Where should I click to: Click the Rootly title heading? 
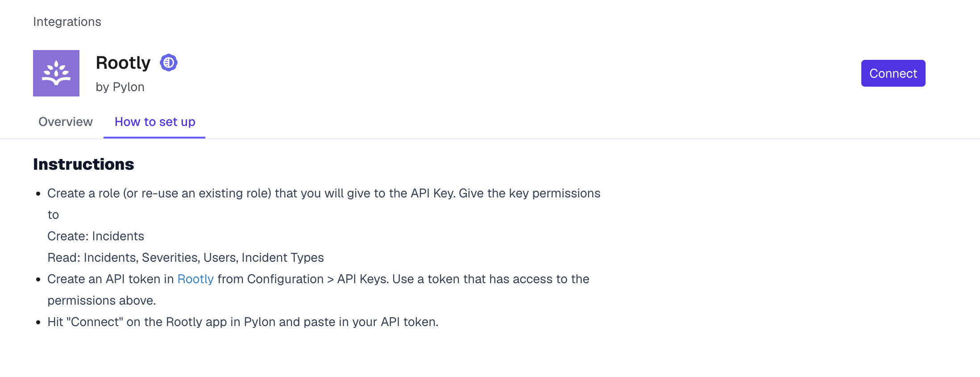tap(123, 63)
